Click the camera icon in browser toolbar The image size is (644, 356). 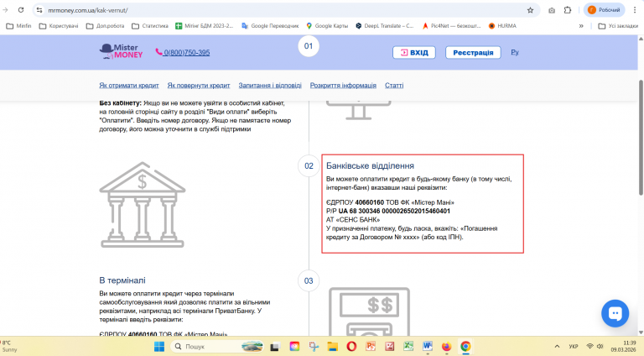552,10
